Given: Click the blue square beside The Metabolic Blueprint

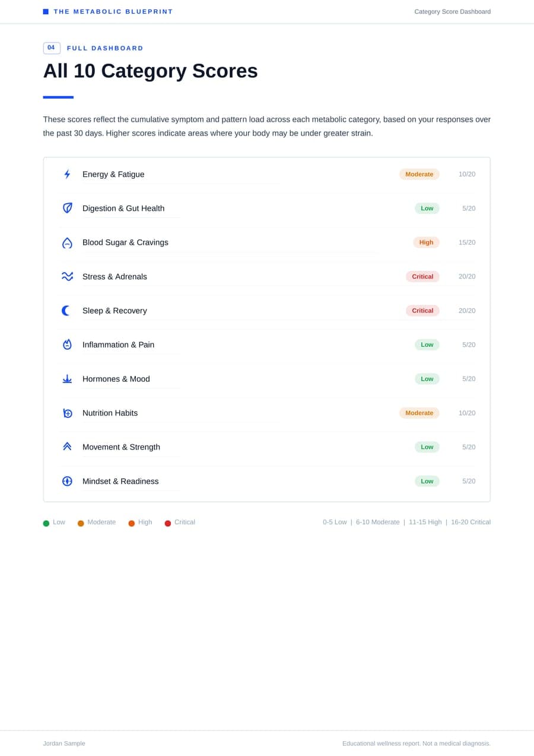Looking at the screenshot, I should [x=46, y=11].
